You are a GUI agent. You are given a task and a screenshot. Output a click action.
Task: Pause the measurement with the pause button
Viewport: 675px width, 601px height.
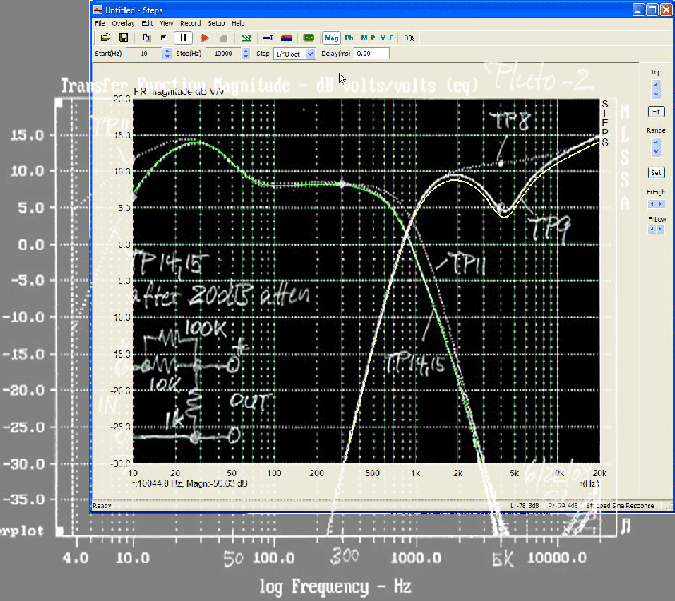tap(183, 38)
